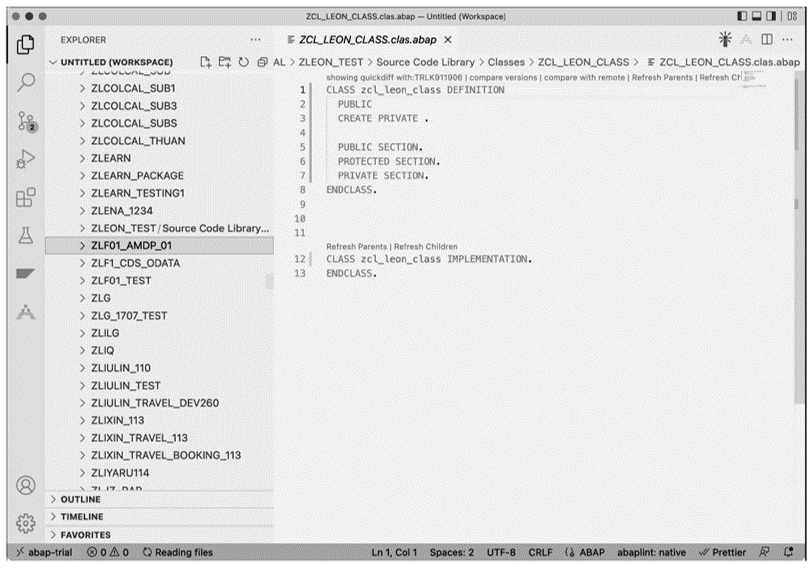Screen dimensions: 812x568
Task: Open Source Control view with 2 badge
Action: click(x=27, y=120)
